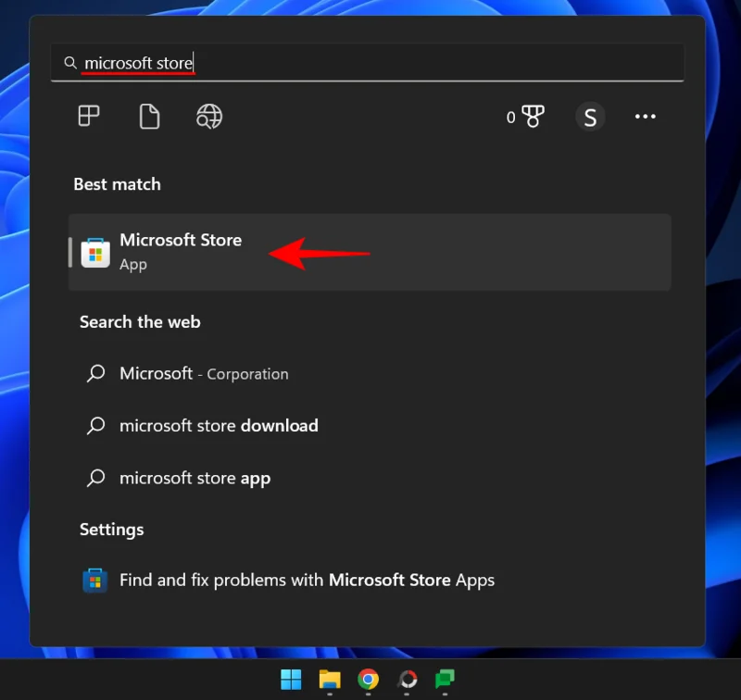Click the Microsoft Store app icon in Best match
The image size is (741, 700).
tap(95, 251)
